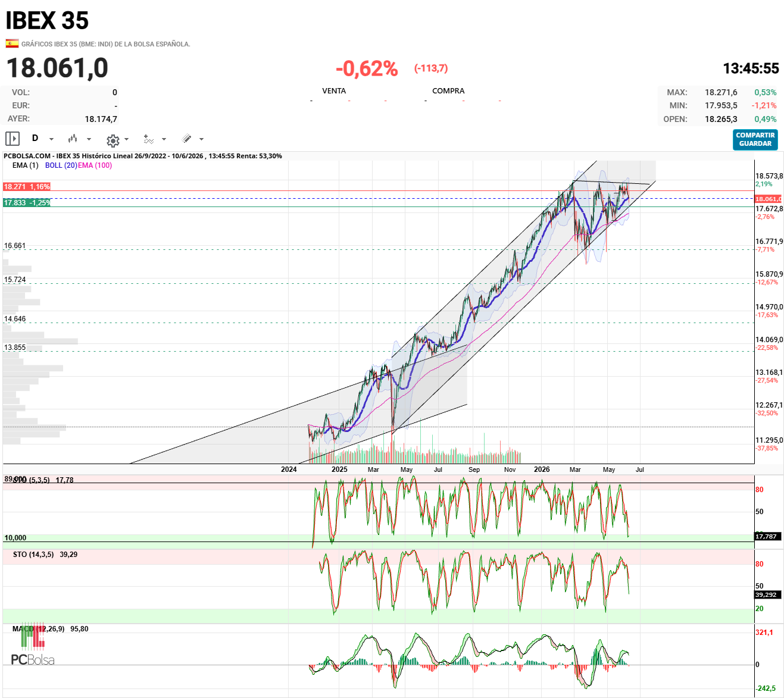Click the candlestick chart type icon
Image resolution: width=784 pixels, height=698 pixels.
coord(73,139)
